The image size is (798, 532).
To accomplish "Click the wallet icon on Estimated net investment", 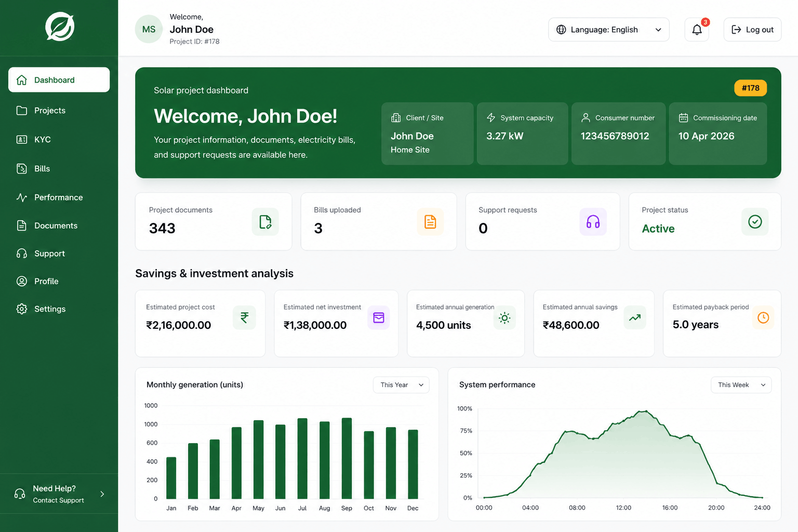I will pos(379,317).
